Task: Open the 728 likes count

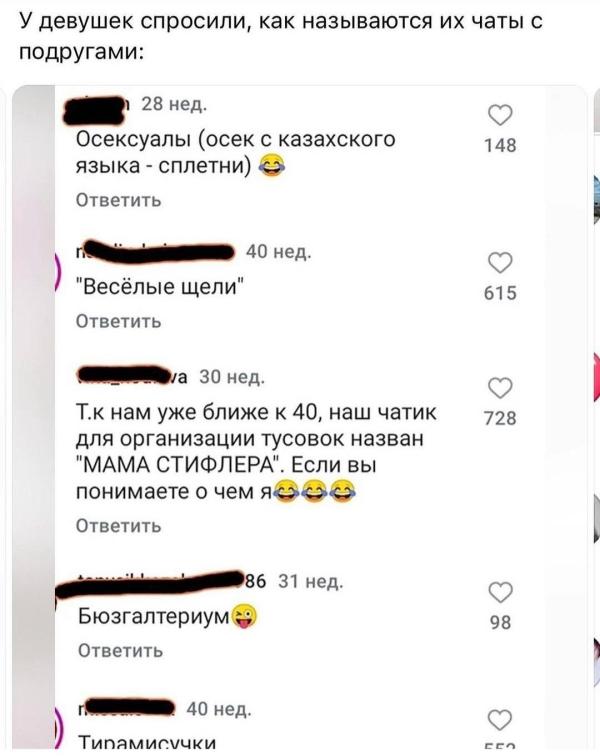Action: (500, 418)
